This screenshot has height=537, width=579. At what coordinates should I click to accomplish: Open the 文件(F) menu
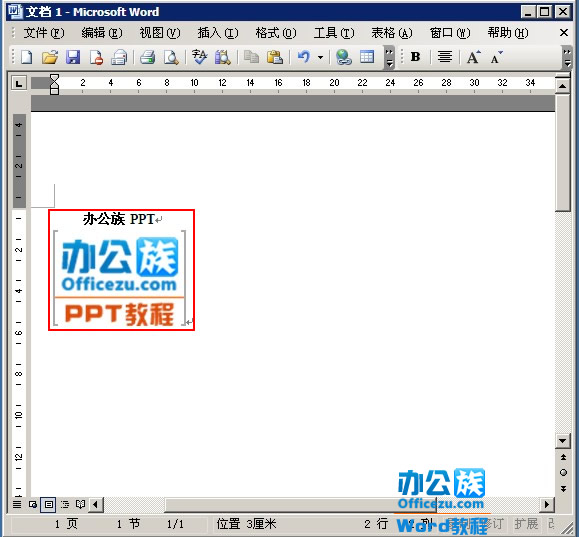pyautogui.click(x=44, y=33)
